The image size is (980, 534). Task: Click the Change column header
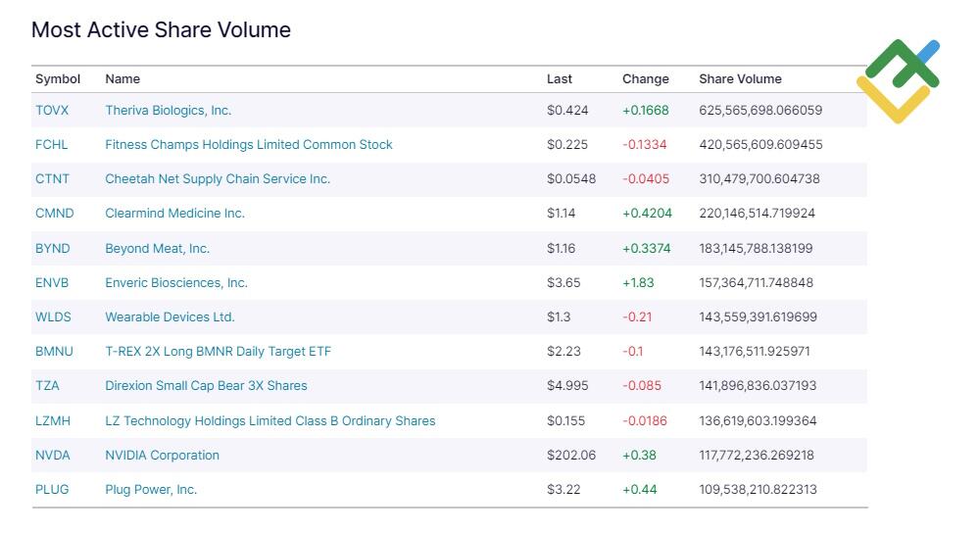pos(646,79)
